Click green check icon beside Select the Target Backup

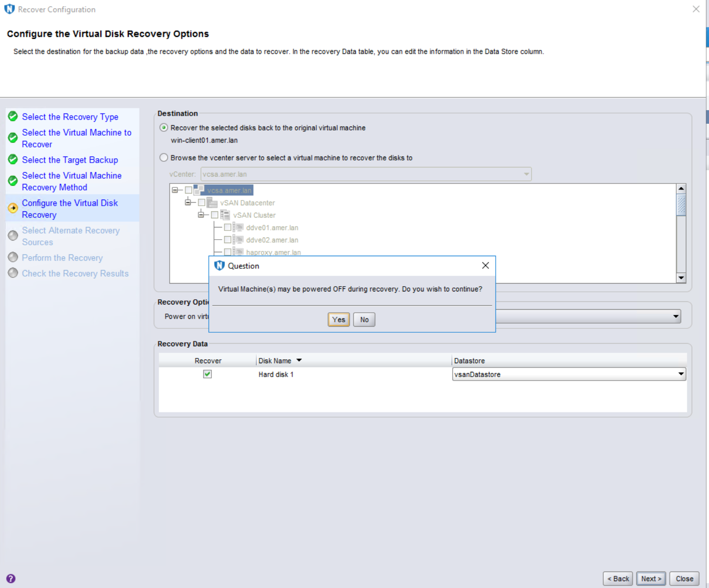tap(13, 159)
